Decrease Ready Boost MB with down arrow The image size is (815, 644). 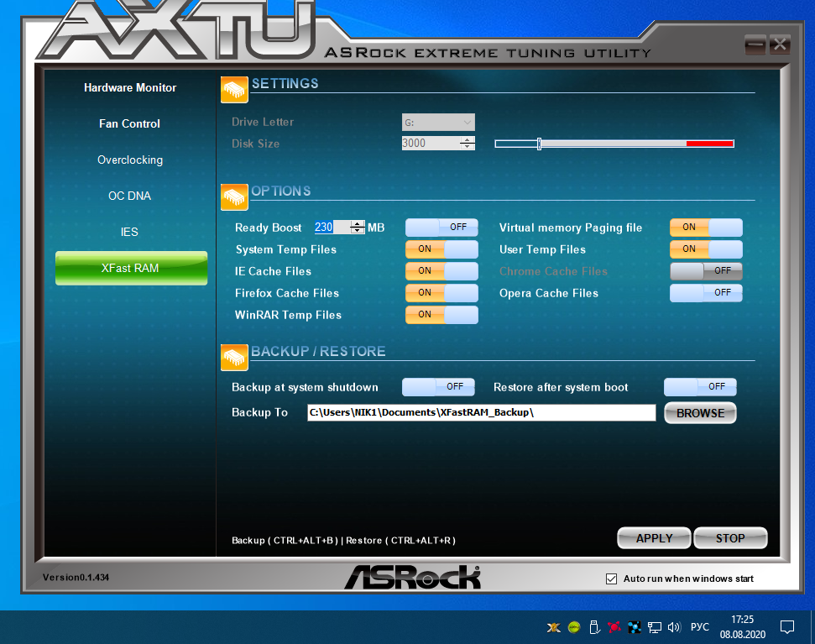pos(357,230)
